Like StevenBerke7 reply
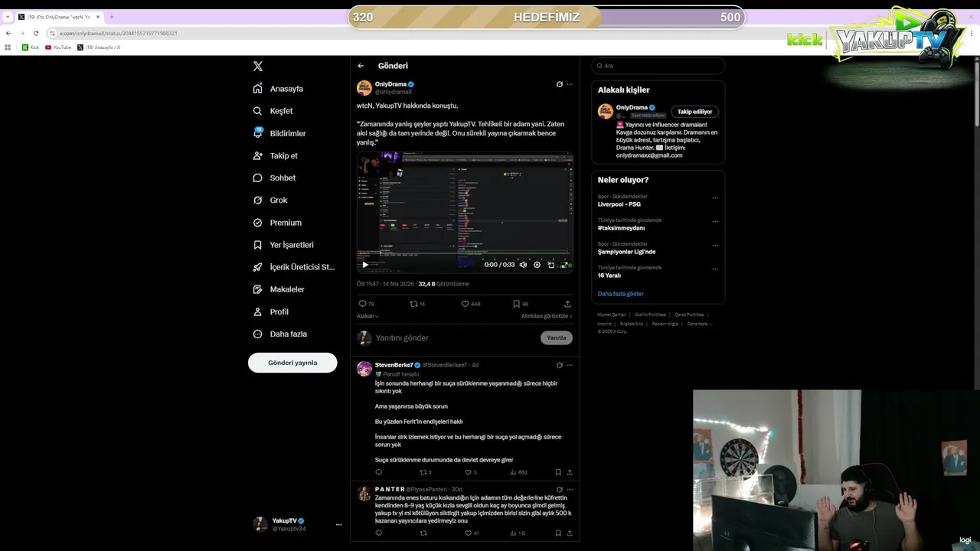Viewport: 980px width, 551px height. (x=471, y=472)
